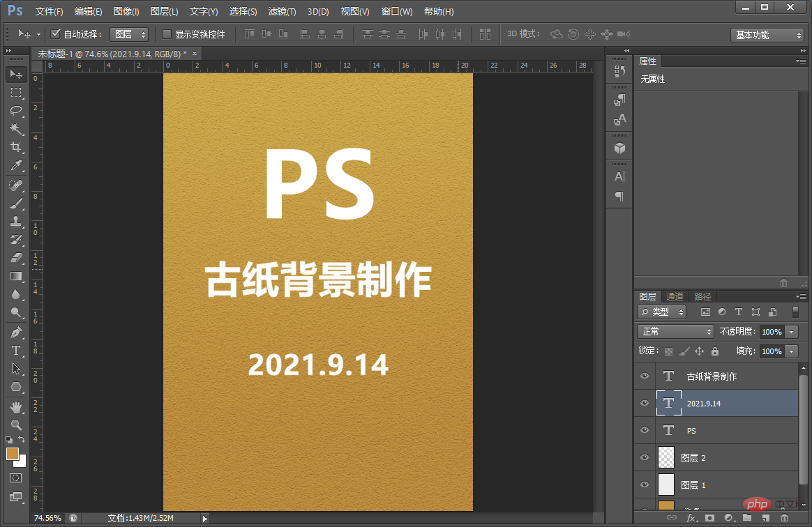Select the Magic Wand tool

pyautogui.click(x=16, y=128)
